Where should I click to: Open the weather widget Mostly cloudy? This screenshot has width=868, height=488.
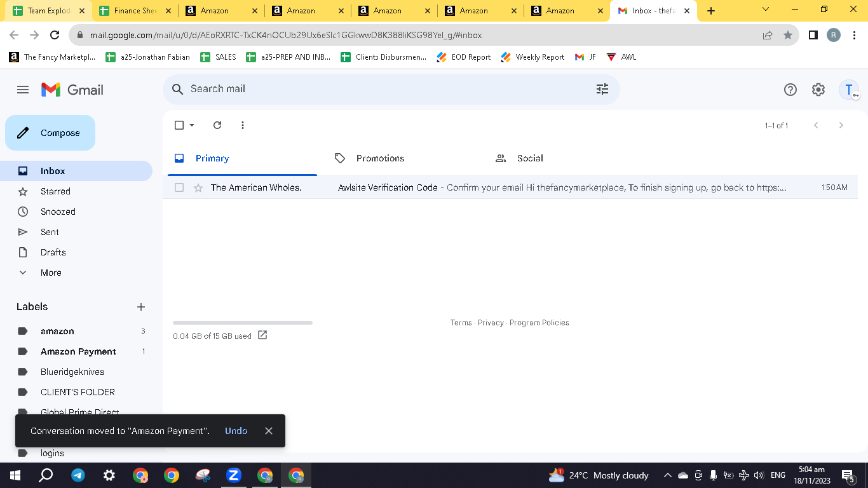(599, 475)
